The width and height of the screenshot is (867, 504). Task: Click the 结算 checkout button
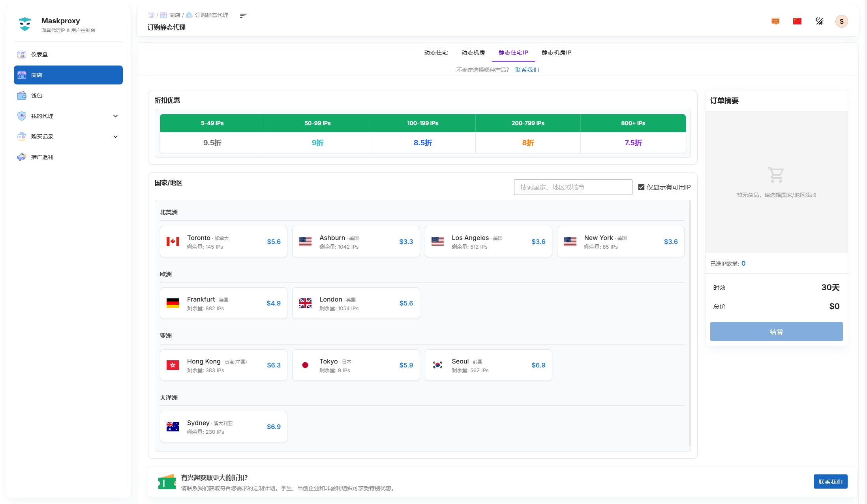(x=776, y=332)
